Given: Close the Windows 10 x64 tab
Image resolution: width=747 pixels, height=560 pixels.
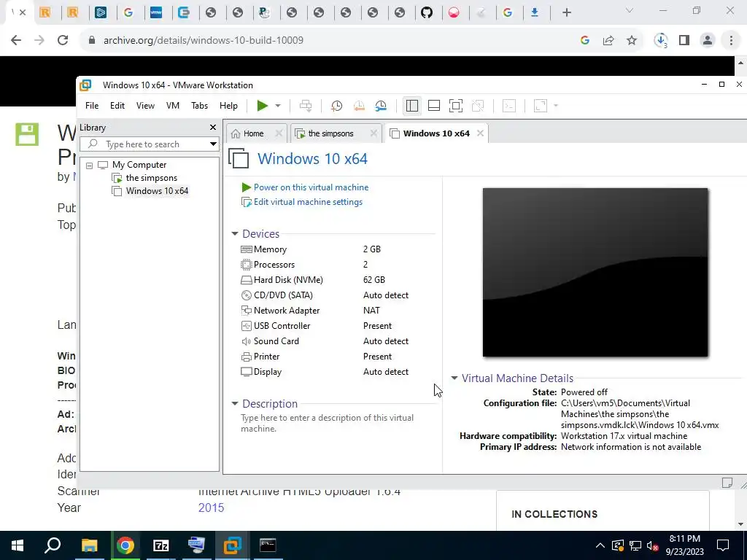Looking at the screenshot, I should point(480,134).
